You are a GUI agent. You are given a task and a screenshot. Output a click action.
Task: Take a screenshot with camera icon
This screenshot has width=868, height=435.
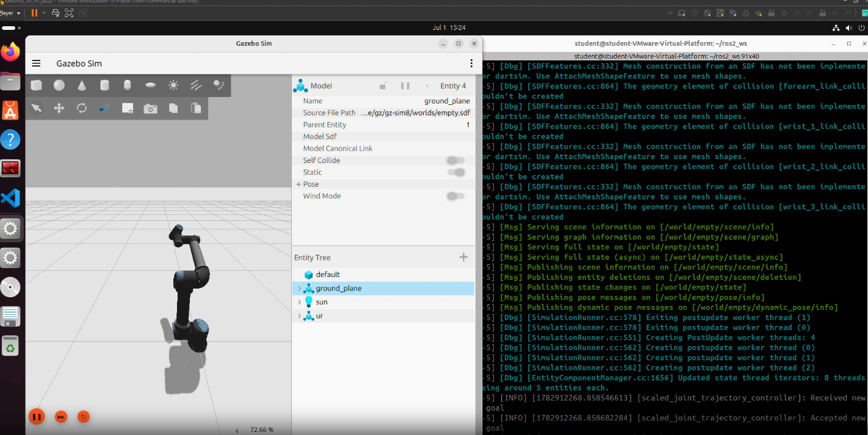click(150, 109)
